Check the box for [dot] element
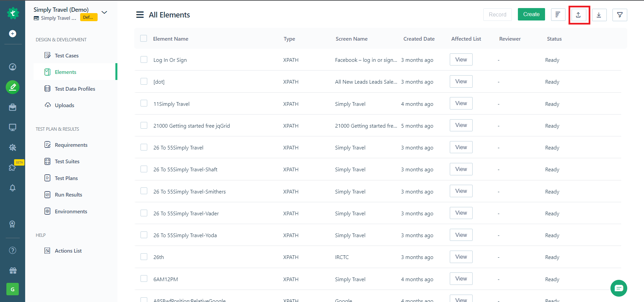The width and height of the screenshot is (644, 302). coord(144,81)
